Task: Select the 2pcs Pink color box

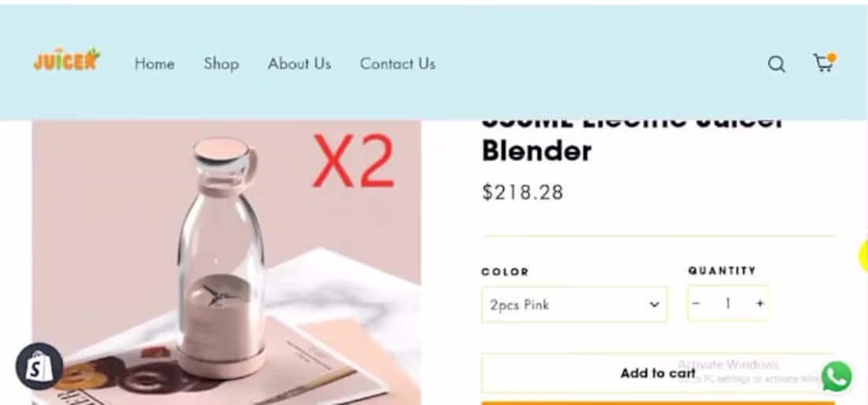Action: pos(574,304)
